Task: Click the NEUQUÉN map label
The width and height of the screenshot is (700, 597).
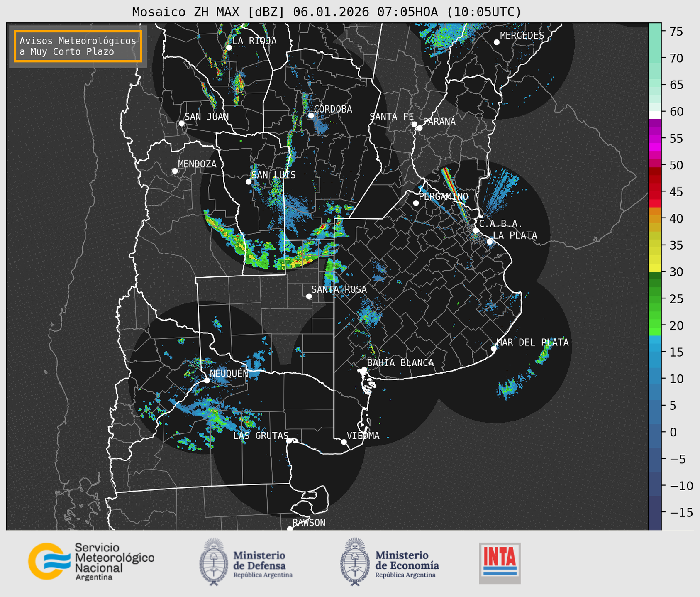Action: coord(229,373)
